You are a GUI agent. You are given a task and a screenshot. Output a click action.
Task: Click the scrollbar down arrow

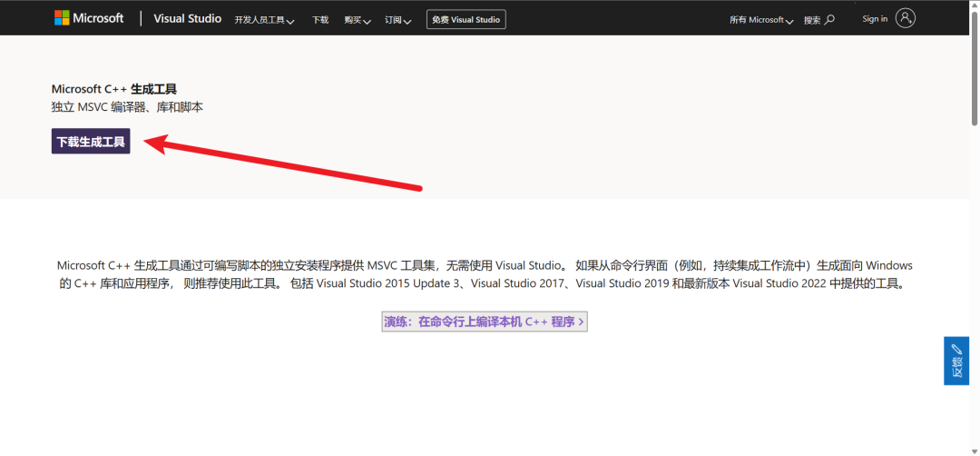click(x=975, y=451)
